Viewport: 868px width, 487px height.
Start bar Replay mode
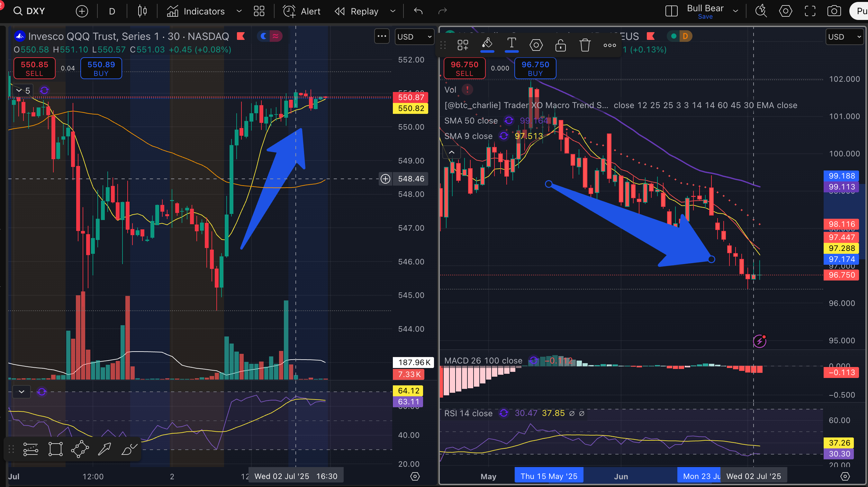357,11
